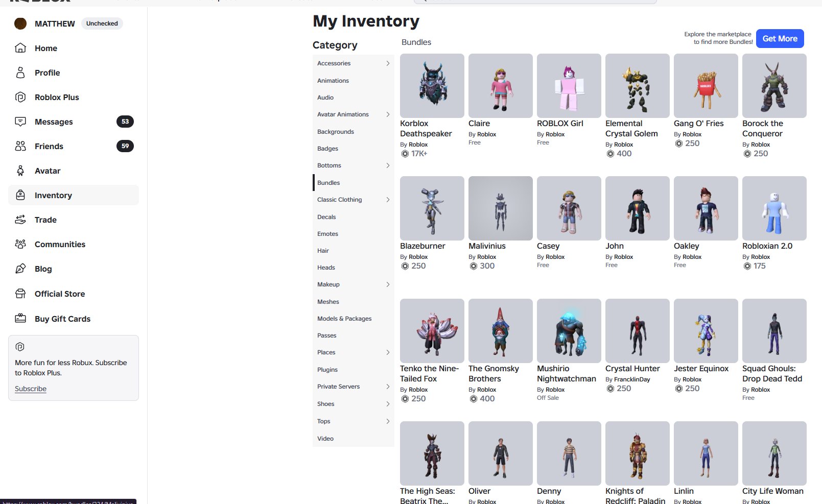Select the Video category

click(353, 439)
